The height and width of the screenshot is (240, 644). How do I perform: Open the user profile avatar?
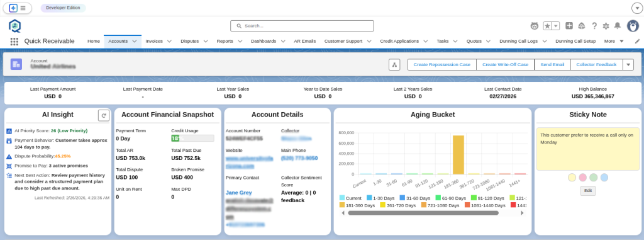click(x=633, y=26)
